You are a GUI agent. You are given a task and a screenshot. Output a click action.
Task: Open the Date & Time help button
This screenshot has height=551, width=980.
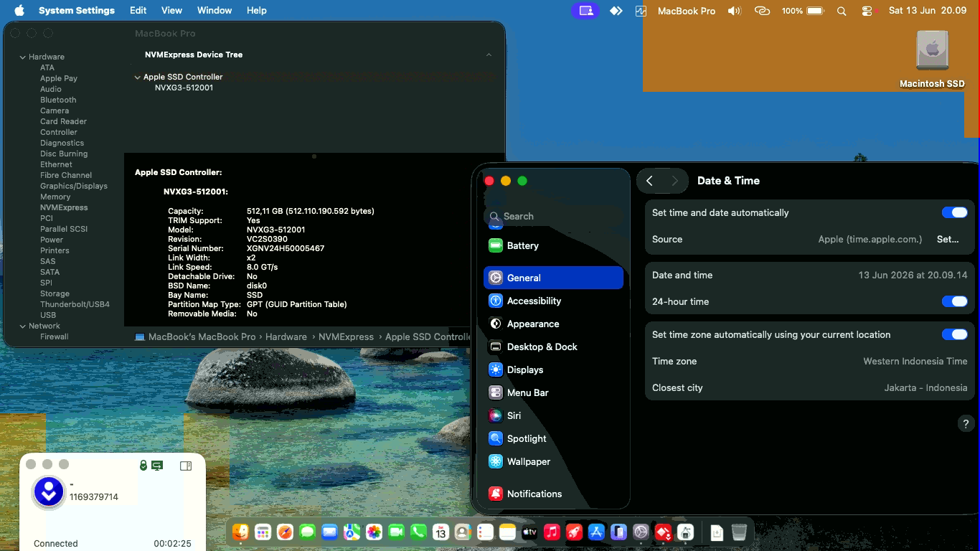966,423
